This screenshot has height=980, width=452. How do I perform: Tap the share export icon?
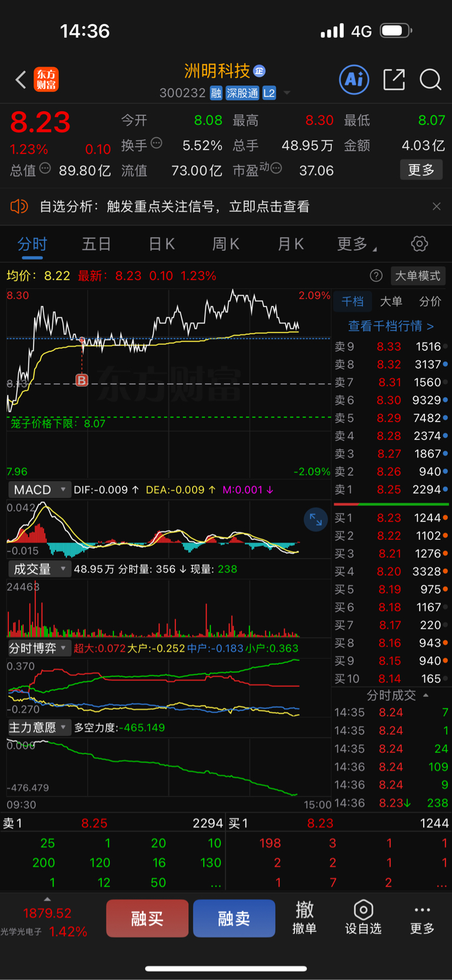pyautogui.click(x=394, y=79)
